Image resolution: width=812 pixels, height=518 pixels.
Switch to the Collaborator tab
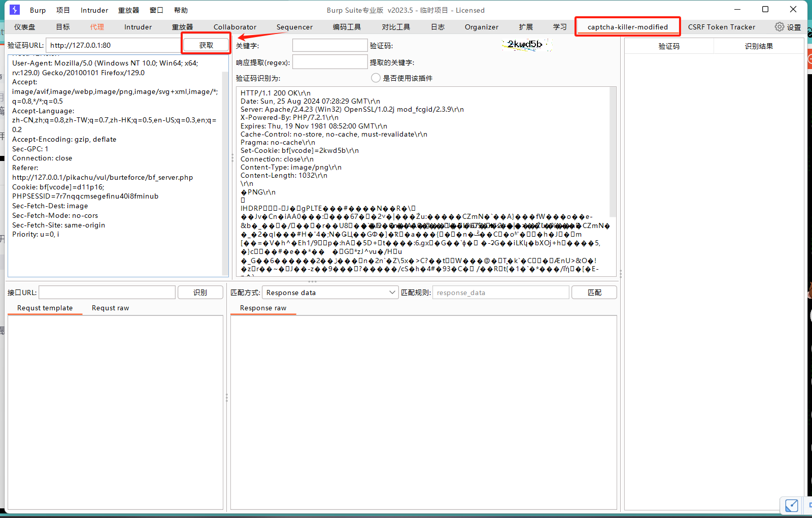(x=235, y=27)
